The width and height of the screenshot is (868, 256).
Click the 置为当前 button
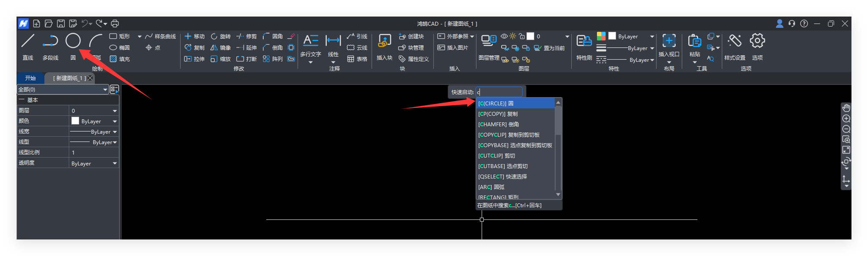(550, 48)
